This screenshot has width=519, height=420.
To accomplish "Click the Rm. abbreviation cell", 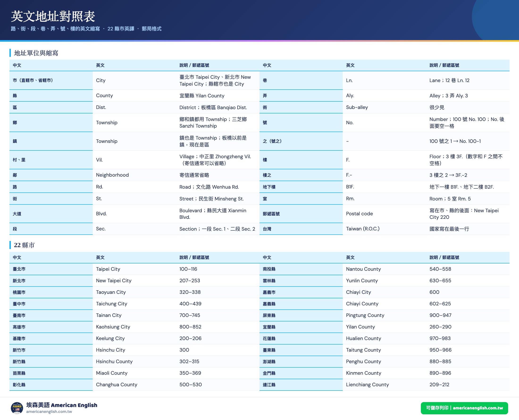I will pos(385,199).
